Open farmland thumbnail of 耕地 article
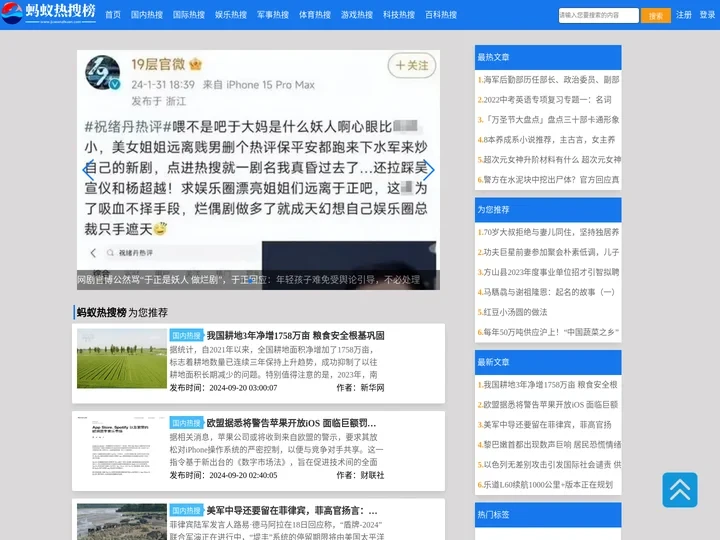Viewport: 720px width, 540px height. (x=122, y=358)
